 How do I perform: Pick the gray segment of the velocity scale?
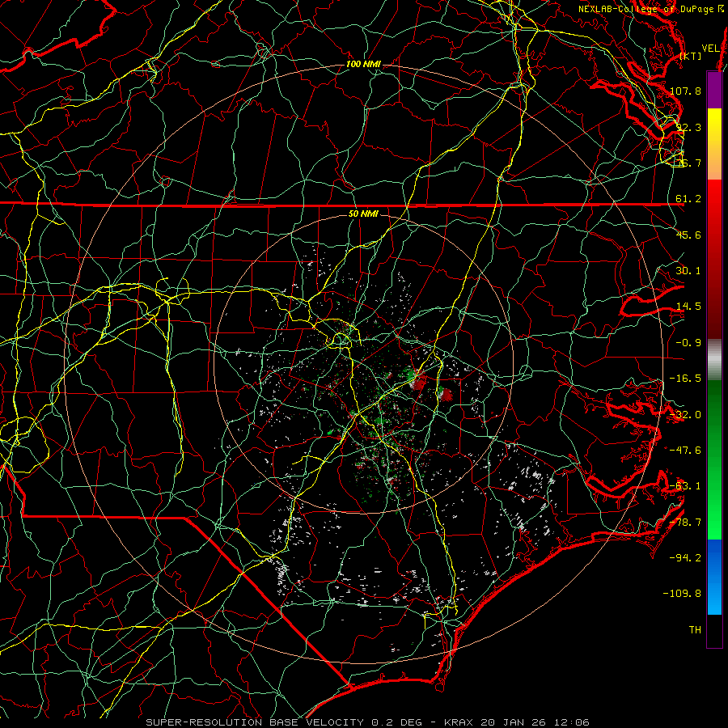pyautogui.click(x=714, y=360)
